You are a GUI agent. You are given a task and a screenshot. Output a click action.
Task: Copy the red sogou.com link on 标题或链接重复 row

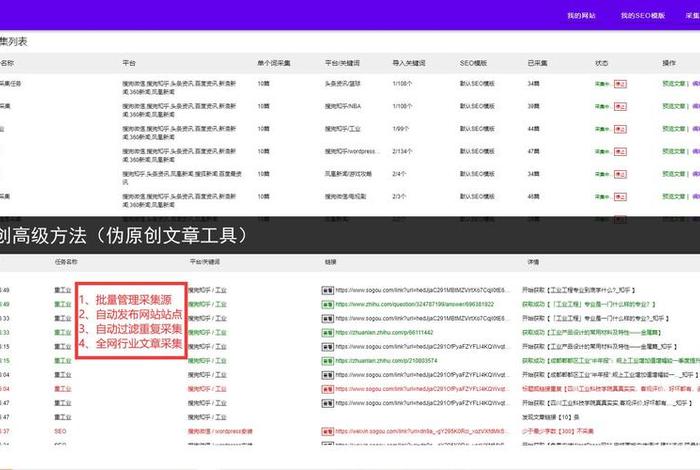click(x=327, y=389)
